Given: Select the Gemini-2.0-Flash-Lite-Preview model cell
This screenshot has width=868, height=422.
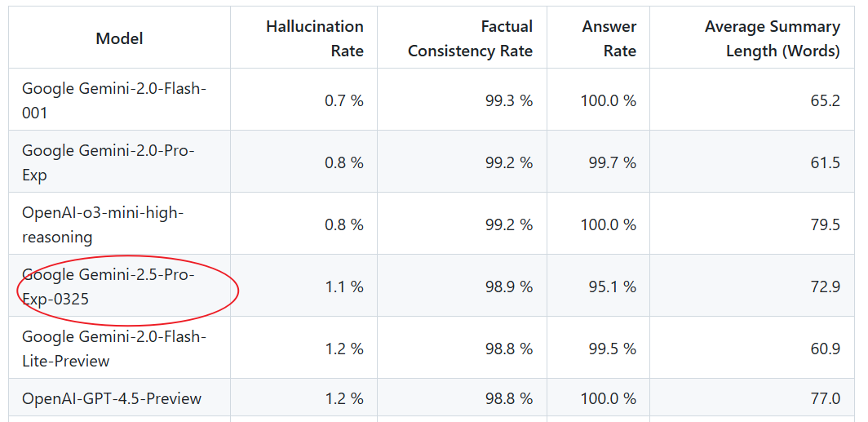Looking at the screenshot, I should click(x=120, y=348).
